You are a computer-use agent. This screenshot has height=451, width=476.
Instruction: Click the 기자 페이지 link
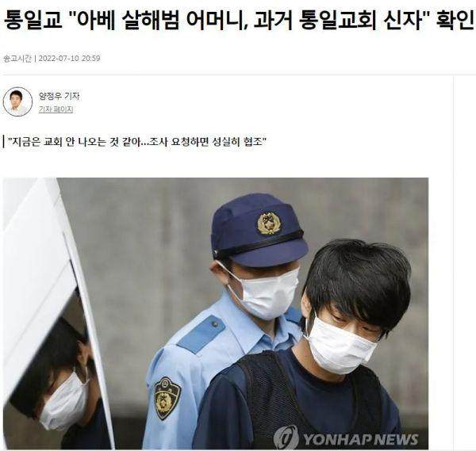[56, 109]
